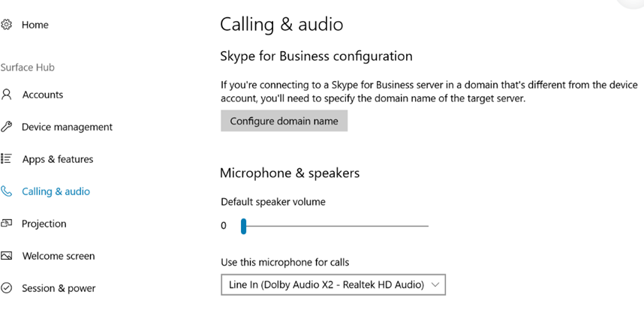Navigate to Session & power
This screenshot has width=644, height=310.
(x=59, y=288)
